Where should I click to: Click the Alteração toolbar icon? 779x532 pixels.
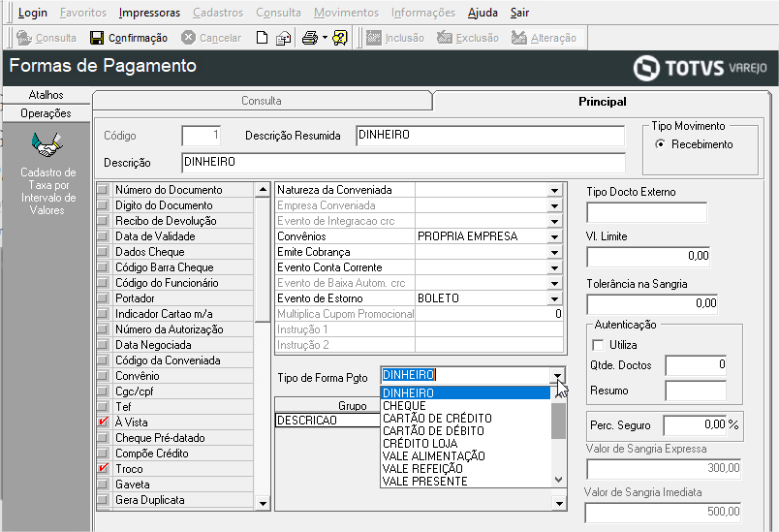(x=518, y=38)
